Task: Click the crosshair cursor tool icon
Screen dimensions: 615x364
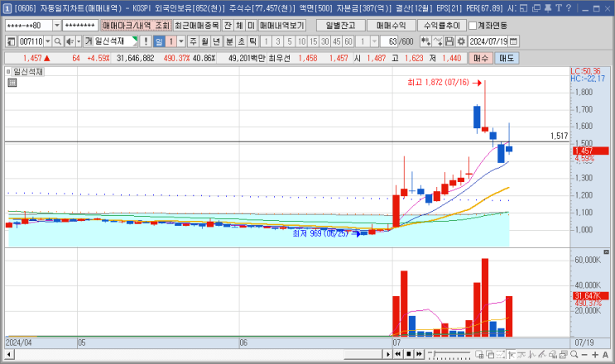Action: point(511,355)
